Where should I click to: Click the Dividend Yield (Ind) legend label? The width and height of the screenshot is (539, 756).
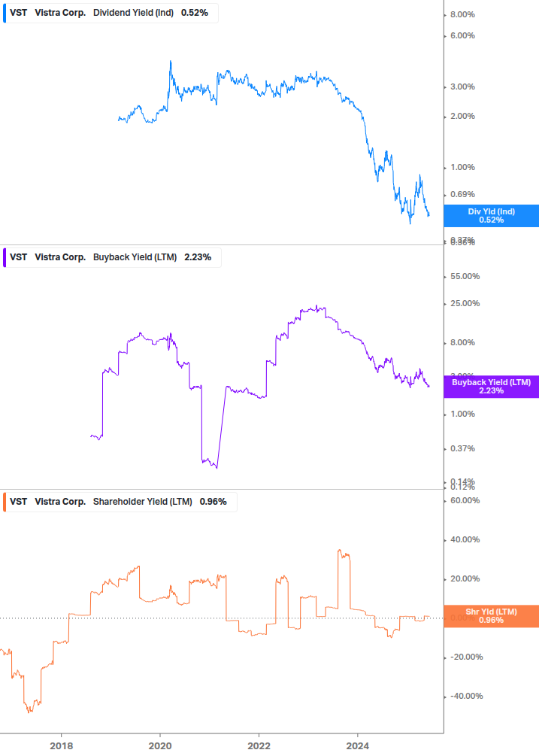[133, 13]
